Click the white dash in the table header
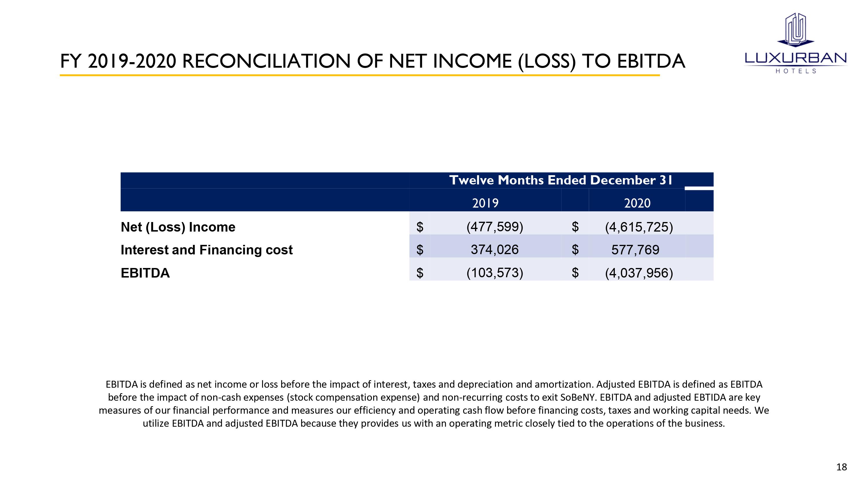This screenshot has height=488, width=868. (x=699, y=188)
